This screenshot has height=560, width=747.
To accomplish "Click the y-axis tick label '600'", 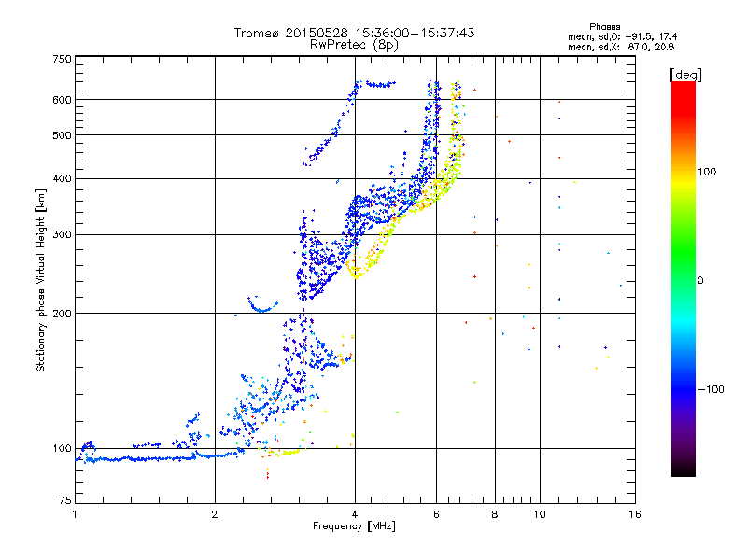I will click(x=62, y=100).
